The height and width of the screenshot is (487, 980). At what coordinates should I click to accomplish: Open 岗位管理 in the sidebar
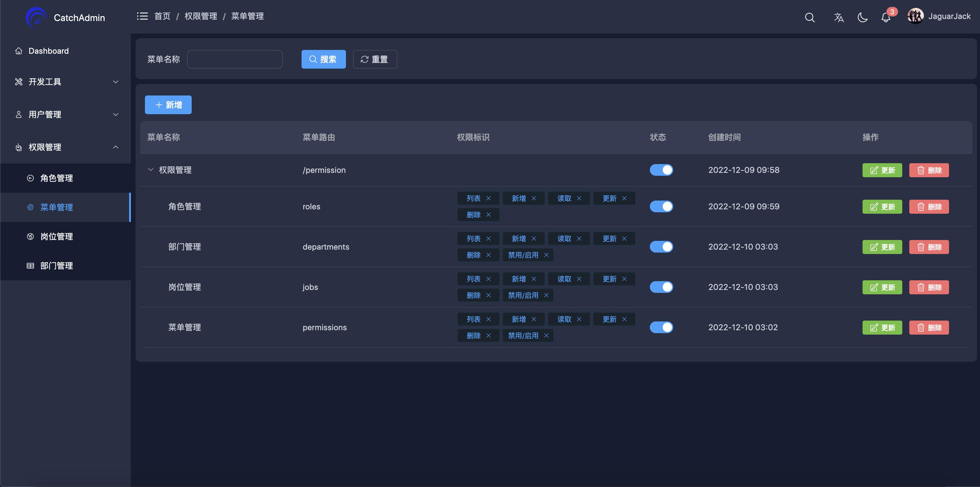click(x=56, y=236)
